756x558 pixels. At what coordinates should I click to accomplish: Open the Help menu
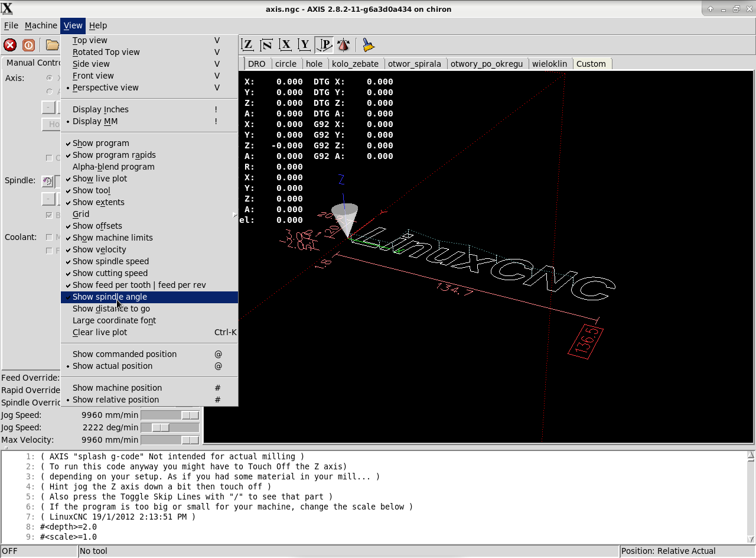98,25
